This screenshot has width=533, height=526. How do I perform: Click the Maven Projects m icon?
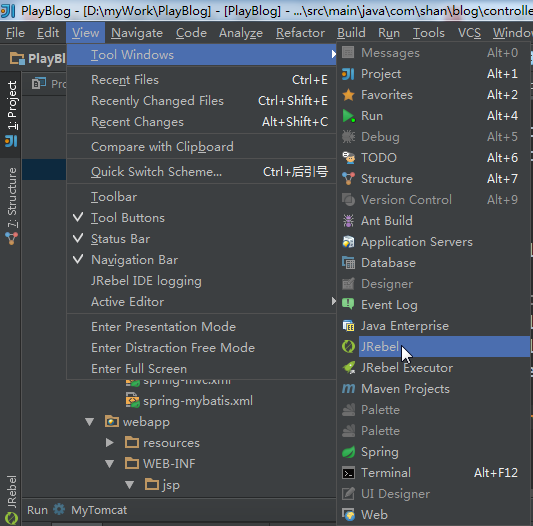pos(348,389)
